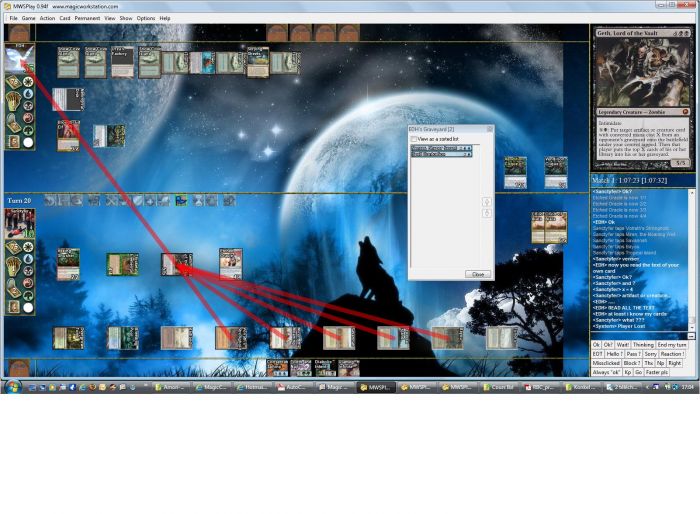Open the Windows Start button
Viewport: 700px width, 514px height.
pyautogui.click(x=12, y=387)
